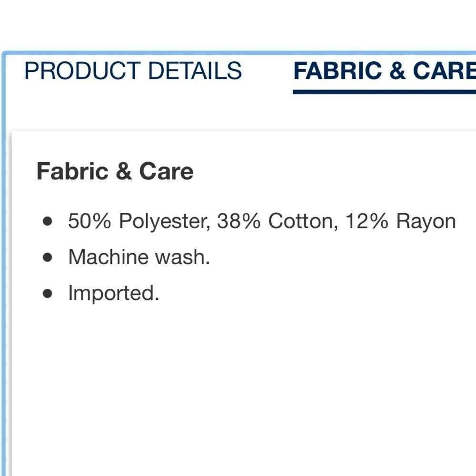The width and height of the screenshot is (476, 476).
Task: Click the 50% Polyester text
Action: tap(139, 221)
